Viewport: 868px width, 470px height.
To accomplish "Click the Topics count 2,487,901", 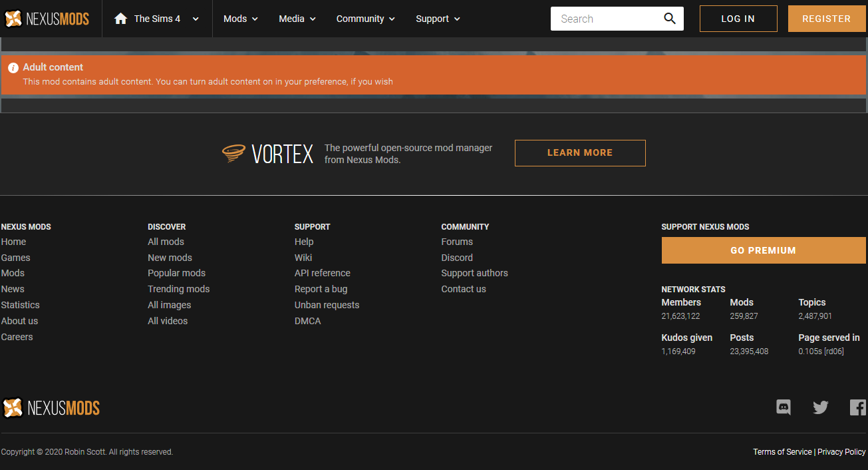I will click(815, 316).
